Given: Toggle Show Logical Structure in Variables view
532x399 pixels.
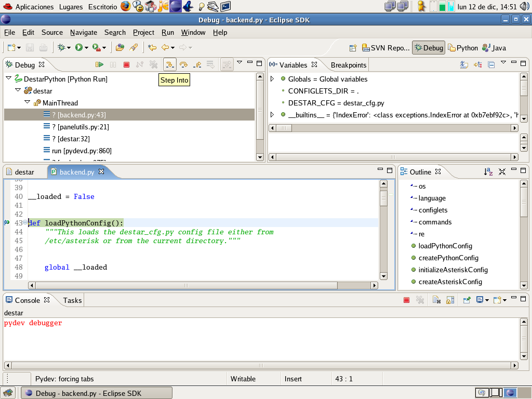Looking at the screenshot, I should click(x=478, y=64).
